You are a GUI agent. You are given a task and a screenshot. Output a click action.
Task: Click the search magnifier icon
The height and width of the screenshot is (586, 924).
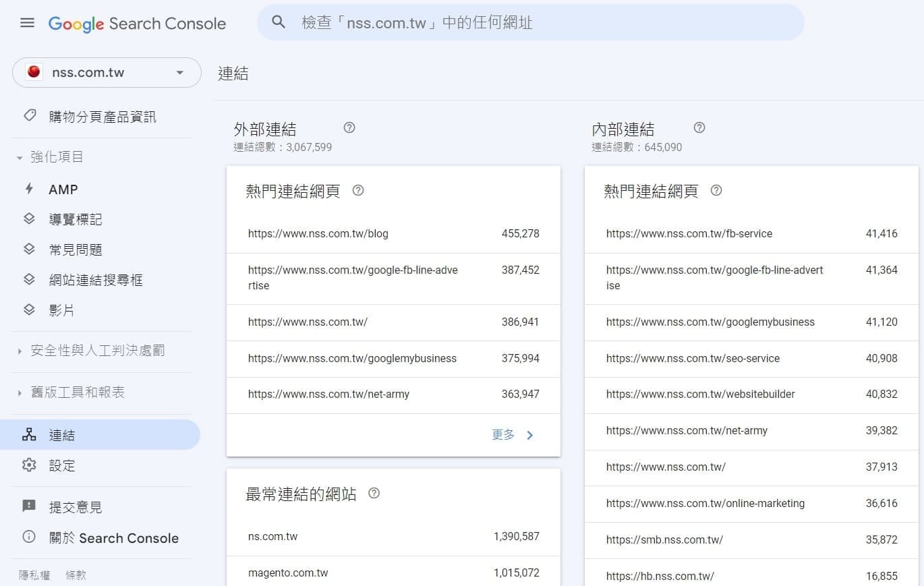point(279,22)
